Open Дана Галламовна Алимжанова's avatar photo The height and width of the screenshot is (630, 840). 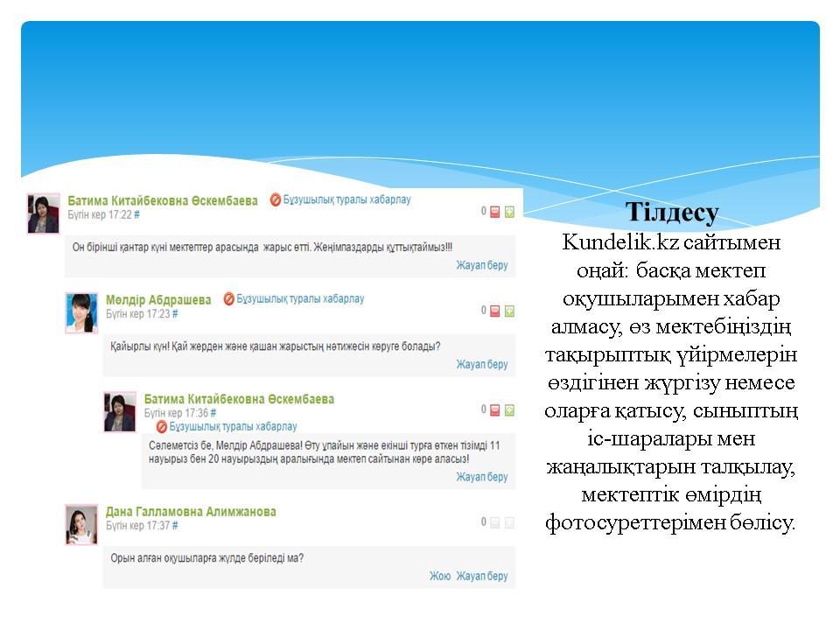[x=81, y=524]
